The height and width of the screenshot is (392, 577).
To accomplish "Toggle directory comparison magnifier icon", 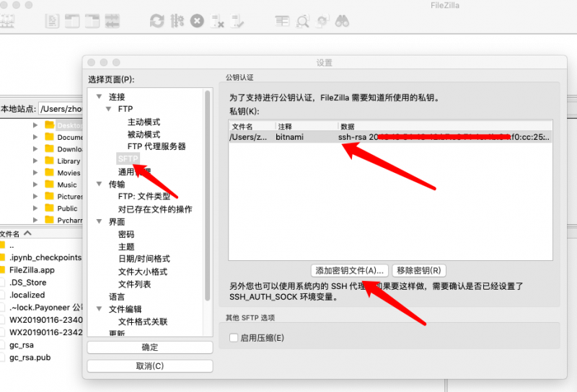I will click(x=302, y=21).
